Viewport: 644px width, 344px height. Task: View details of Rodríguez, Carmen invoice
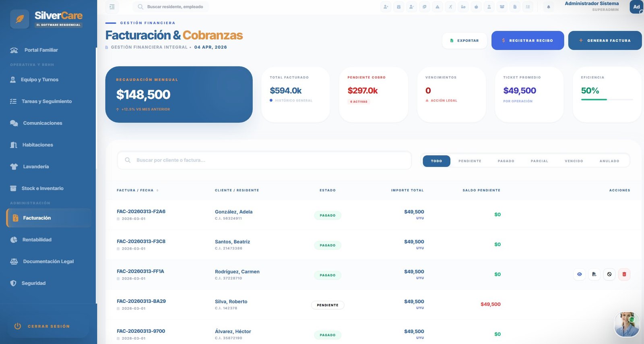[579, 274]
